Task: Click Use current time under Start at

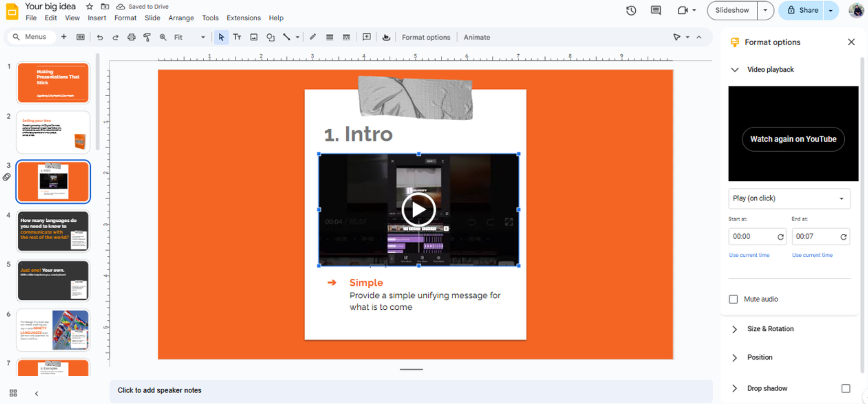Action: coord(749,255)
